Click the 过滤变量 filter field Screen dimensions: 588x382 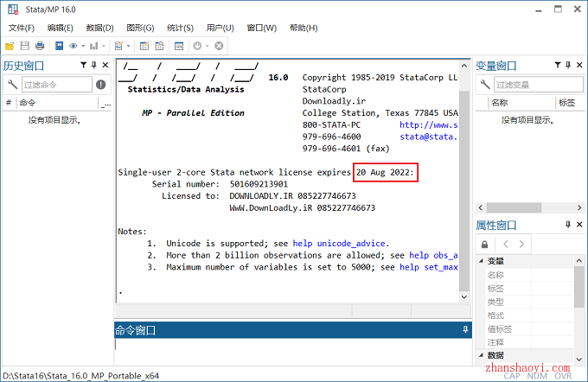(x=539, y=85)
